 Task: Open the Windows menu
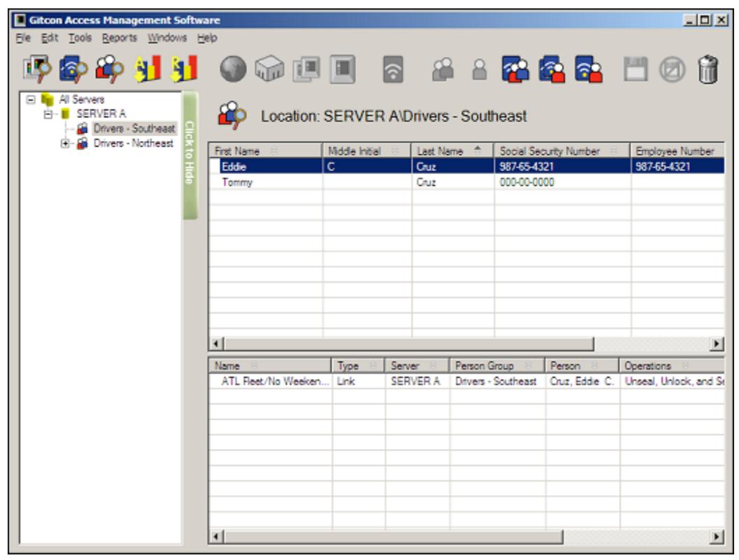pyautogui.click(x=168, y=38)
